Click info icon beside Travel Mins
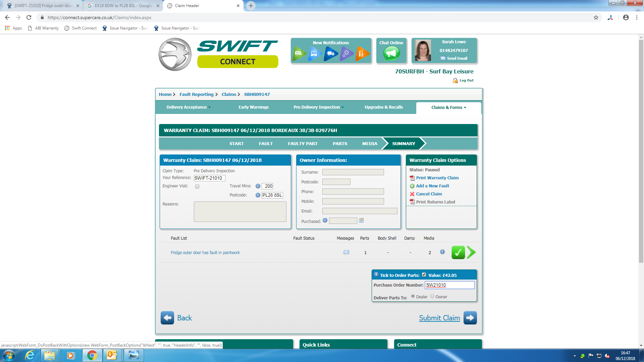 click(258, 186)
